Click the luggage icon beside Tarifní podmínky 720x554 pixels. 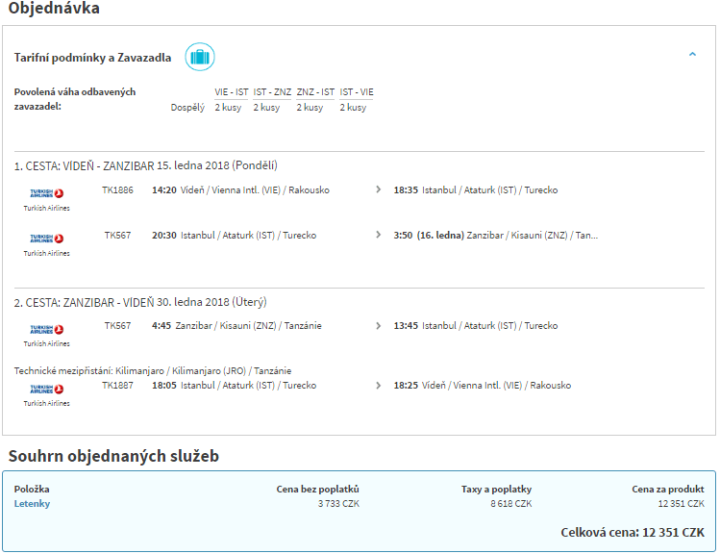click(x=200, y=57)
